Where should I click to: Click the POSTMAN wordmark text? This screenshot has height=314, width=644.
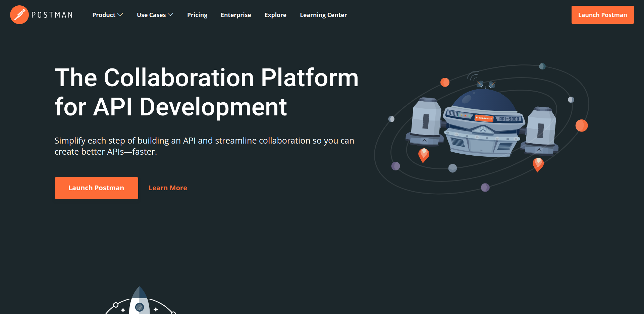pyautogui.click(x=52, y=15)
